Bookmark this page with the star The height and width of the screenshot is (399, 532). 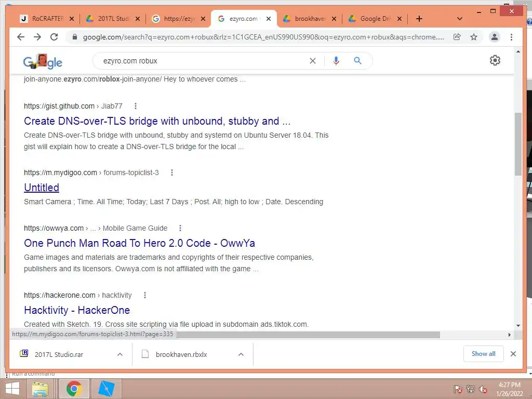(474, 37)
